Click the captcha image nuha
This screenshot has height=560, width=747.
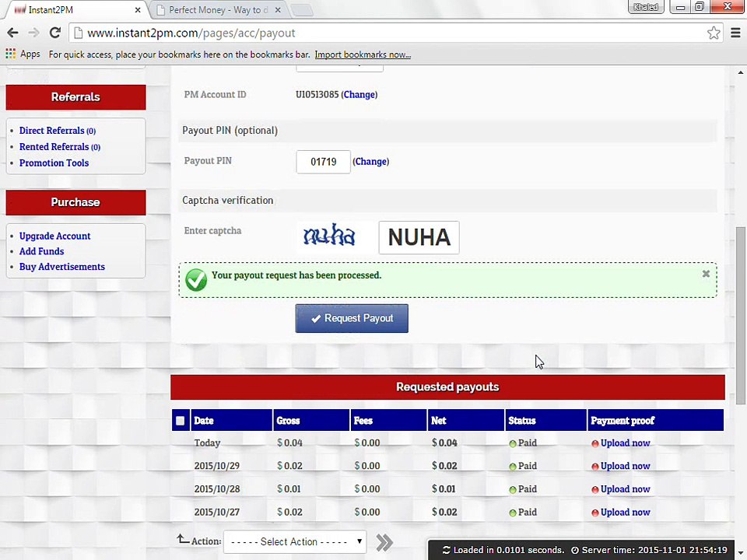329,236
